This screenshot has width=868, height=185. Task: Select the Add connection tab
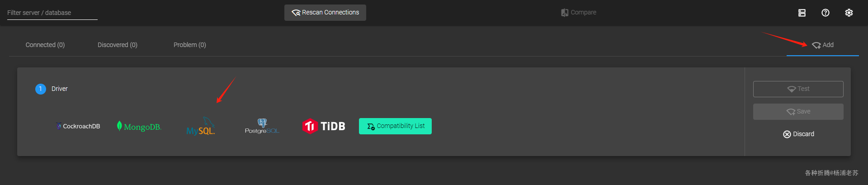pos(823,45)
